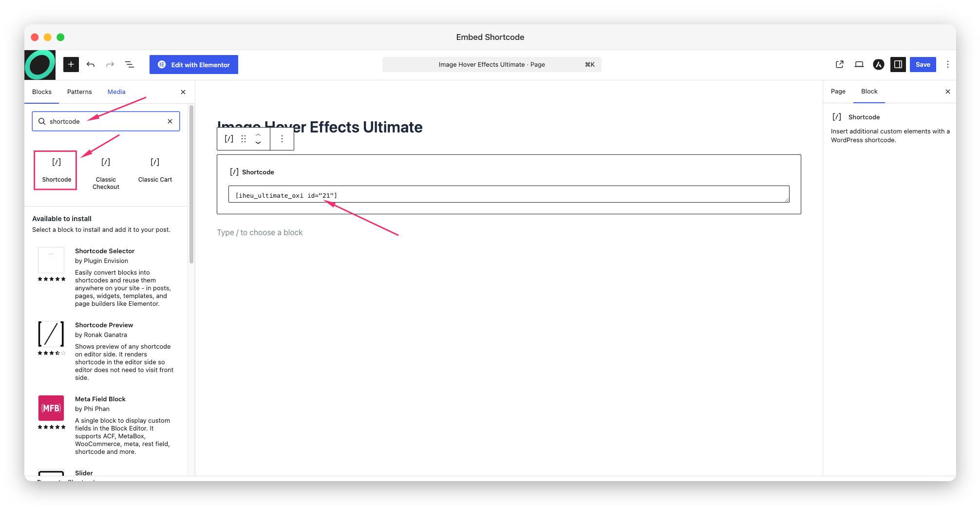Switch to the Page settings tab
Image resolution: width=980 pixels, height=505 pixels.
point(838,92)
